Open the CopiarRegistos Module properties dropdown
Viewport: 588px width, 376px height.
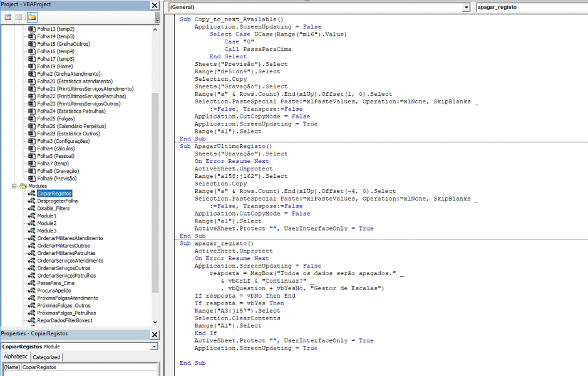(154, 347)
